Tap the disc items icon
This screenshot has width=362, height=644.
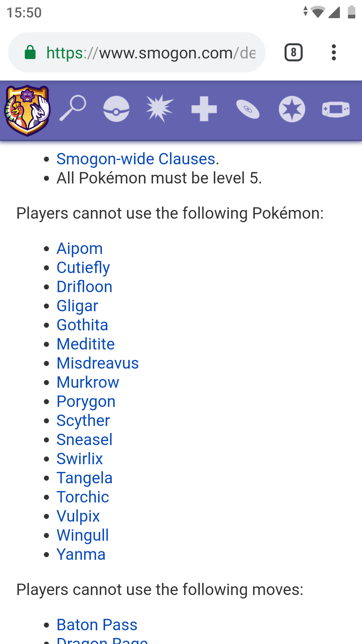click(248, 109)
